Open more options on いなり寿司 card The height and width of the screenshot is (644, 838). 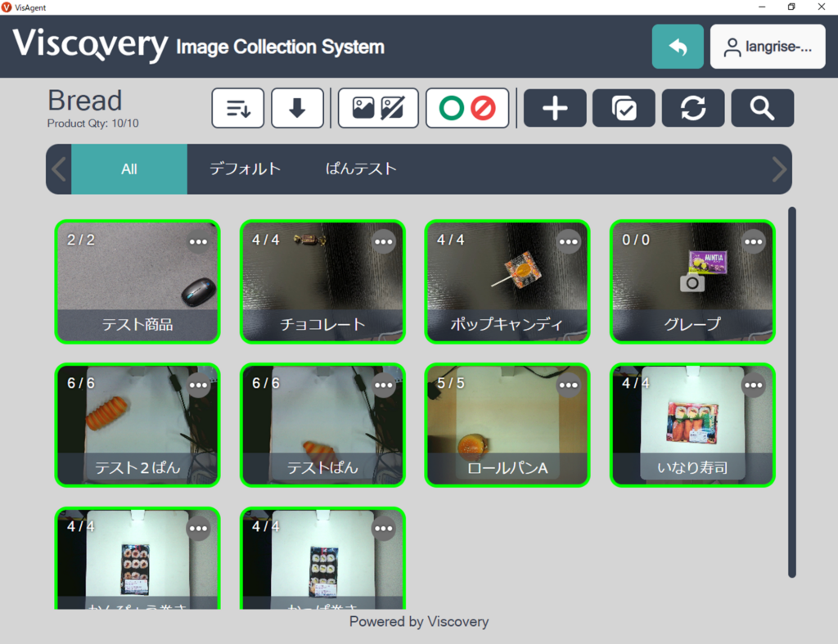754,385
